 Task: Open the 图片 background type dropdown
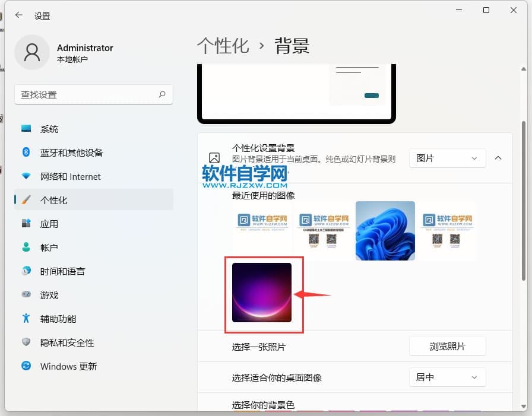pos(447,158)
